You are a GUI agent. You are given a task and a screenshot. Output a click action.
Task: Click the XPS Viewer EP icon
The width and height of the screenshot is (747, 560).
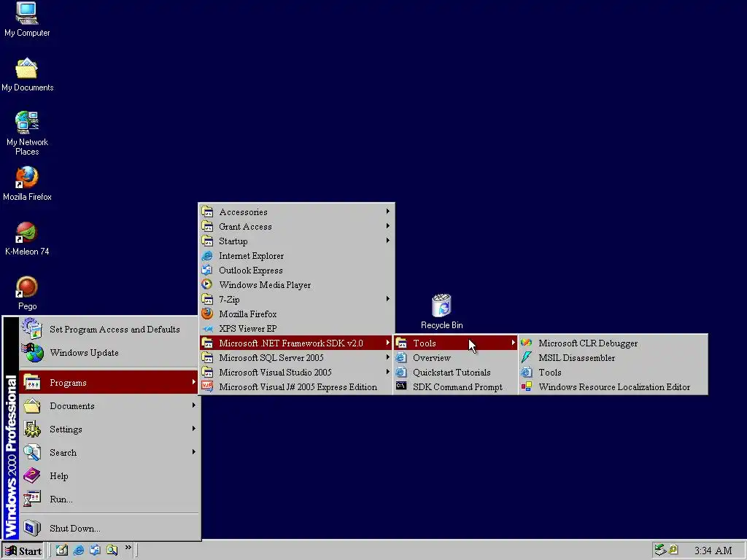207,329
